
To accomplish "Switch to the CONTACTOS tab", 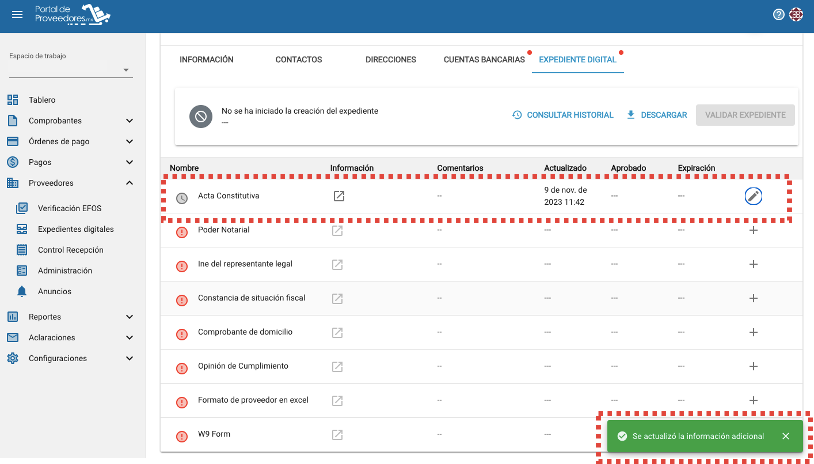I will click(299, 60).
